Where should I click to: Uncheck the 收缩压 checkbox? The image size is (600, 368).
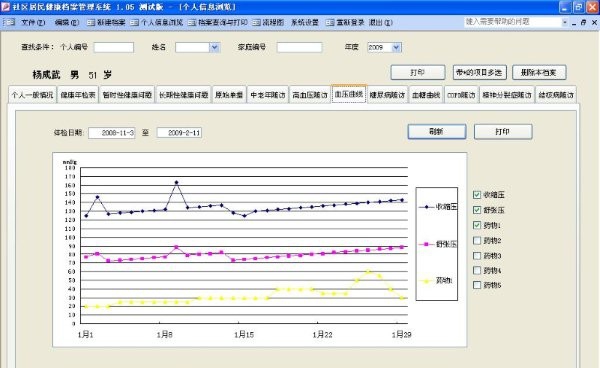point(477,195)
